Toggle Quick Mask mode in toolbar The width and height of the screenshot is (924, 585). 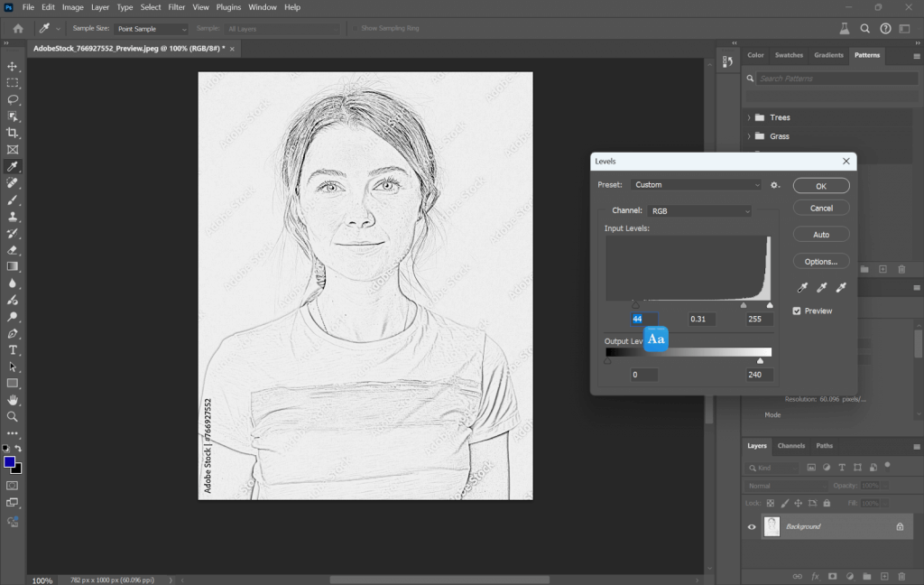(13, 486)
